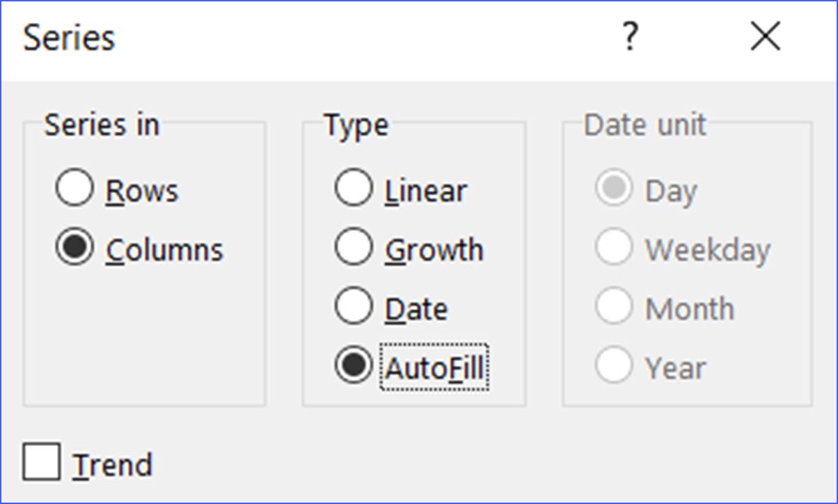
Task: Select the AutoFill option
Action: click(x=354, y=363)
